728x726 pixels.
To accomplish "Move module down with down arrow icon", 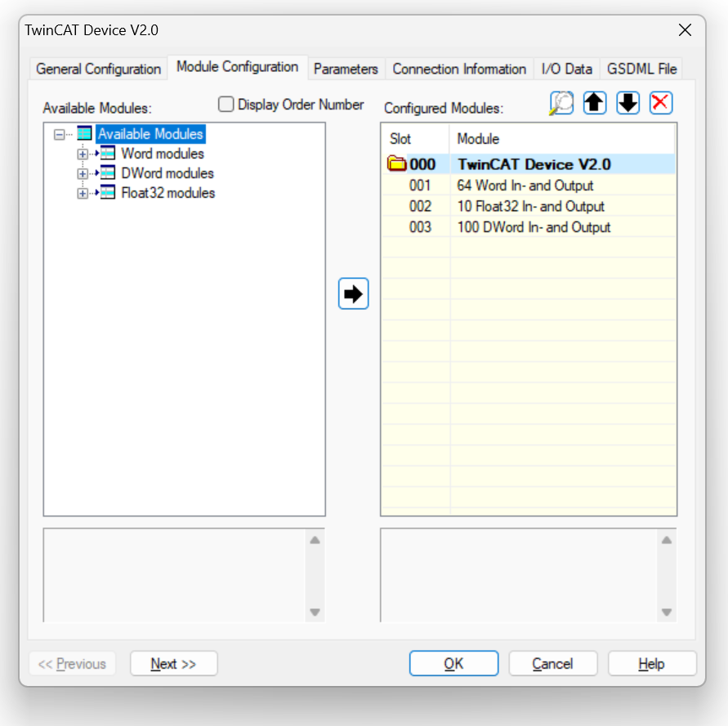I will coord(628,103).
